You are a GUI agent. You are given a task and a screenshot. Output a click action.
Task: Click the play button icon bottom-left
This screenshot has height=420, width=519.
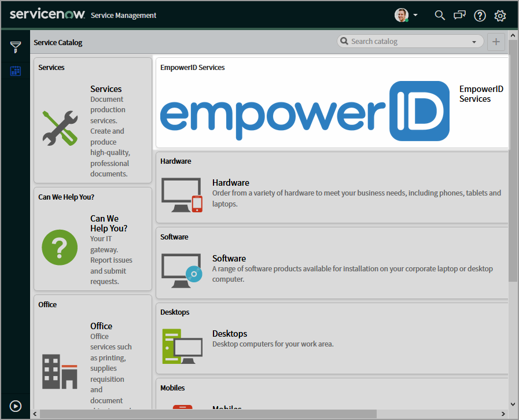(x=16, y=406)
